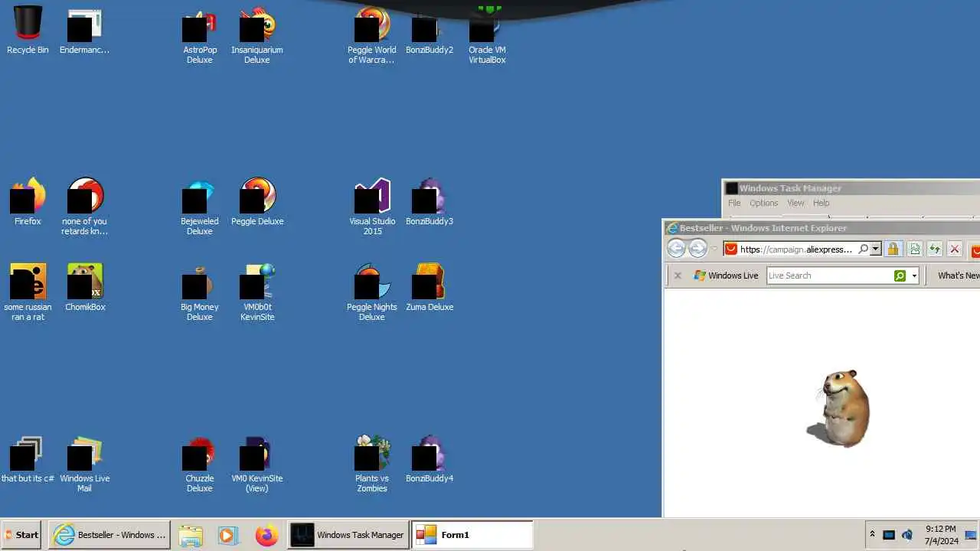The image size is (980, 551).
Task: Select the ChomikBox desktop icon
Action: pyautogui.click(x=84, y=288)
